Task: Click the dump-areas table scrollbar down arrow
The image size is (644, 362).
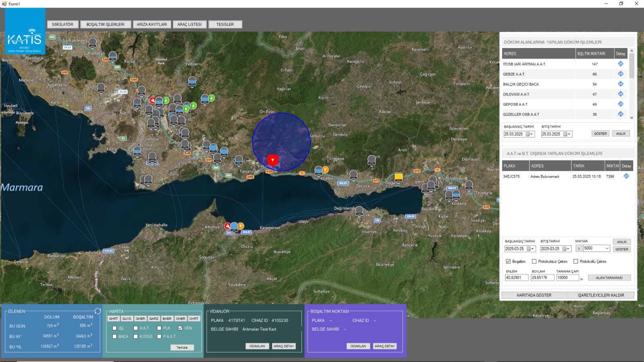Action: click(632, 117)
